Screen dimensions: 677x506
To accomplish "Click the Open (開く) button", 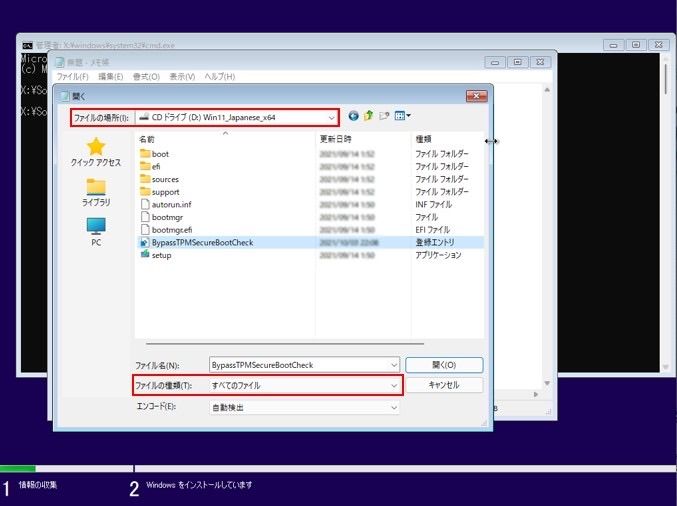I will click(444, 365).
